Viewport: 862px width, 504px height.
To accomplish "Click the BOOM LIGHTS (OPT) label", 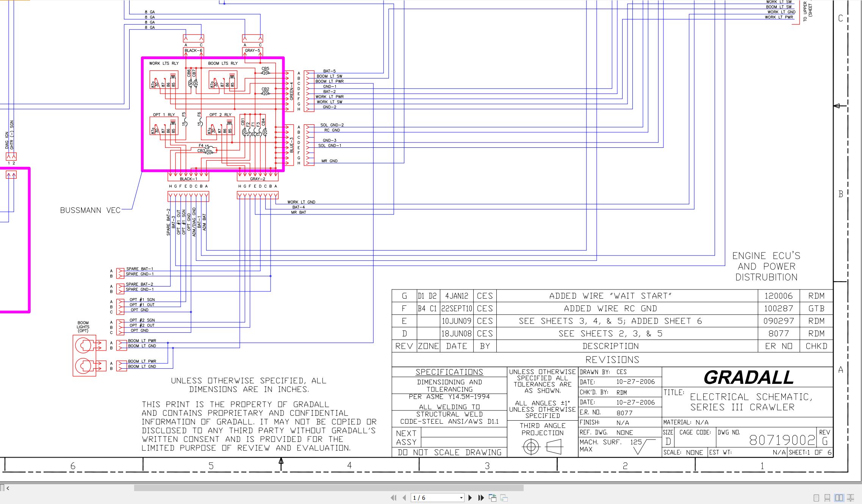I will point(83,327).
